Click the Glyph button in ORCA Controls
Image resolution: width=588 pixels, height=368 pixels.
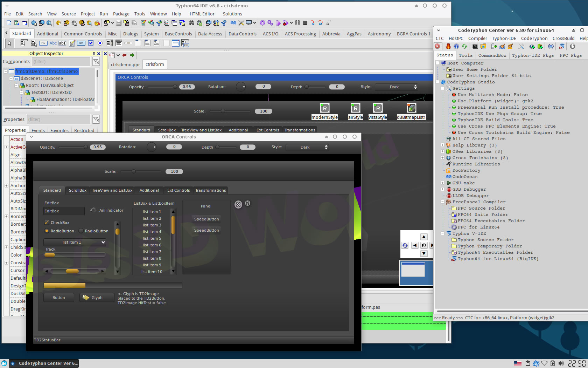click(x=97, y=298)
